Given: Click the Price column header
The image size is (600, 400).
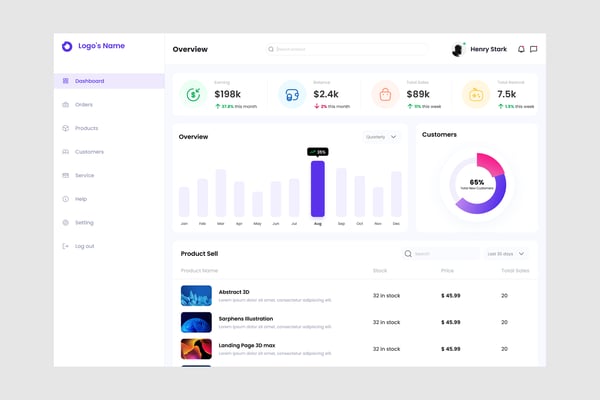Looking at the screenshot, I should pos(447,271).
